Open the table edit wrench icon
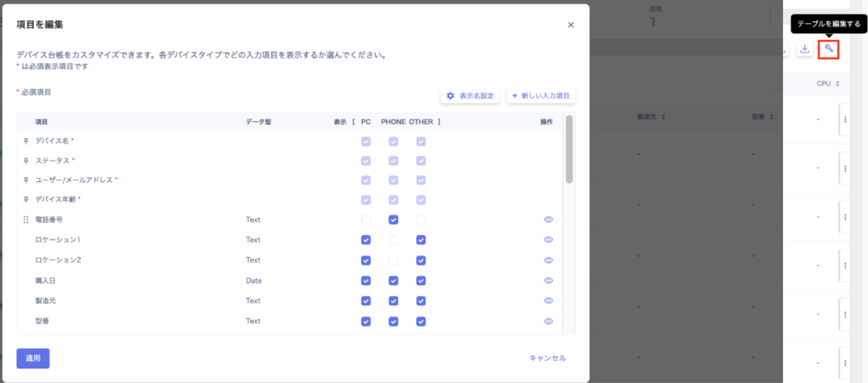Screen dimensions: 868x383 828,49
